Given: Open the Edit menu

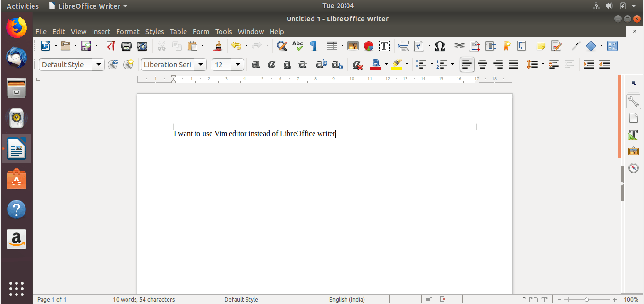Looking at the screenshot, I should coord(59,32).
